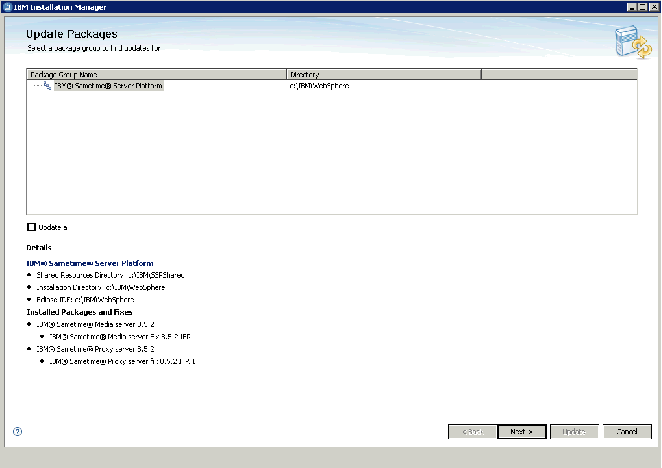662x468 pixels.
Task: Select the Sametime Media server package entry
Action: [95, 324]
